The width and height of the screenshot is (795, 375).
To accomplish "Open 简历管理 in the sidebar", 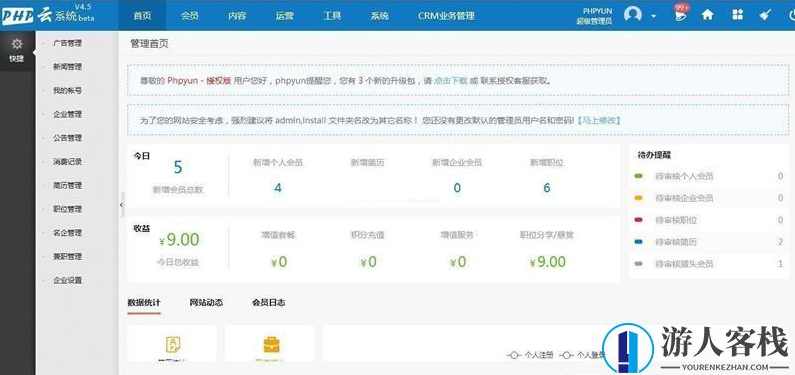I will click(x=67, y=185).
